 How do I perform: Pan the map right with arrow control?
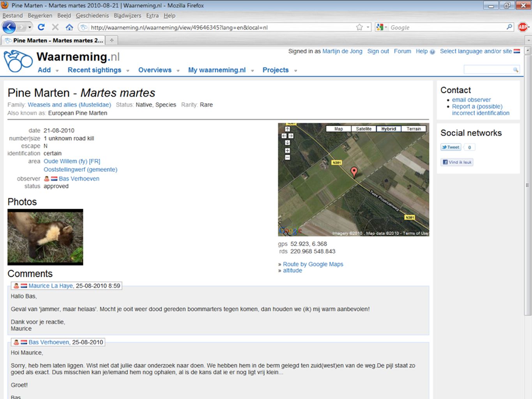[291, 136]
